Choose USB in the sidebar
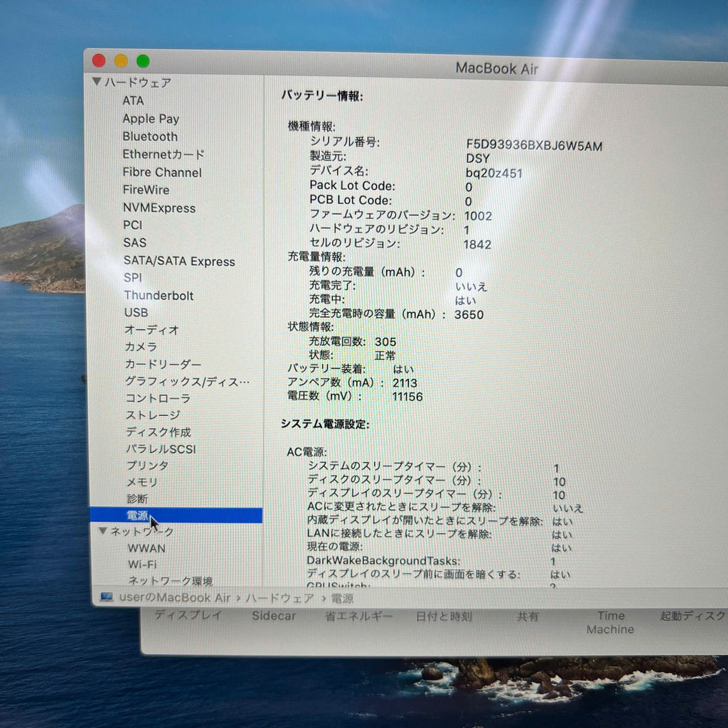728x728 pixels. tap(136, 313)
